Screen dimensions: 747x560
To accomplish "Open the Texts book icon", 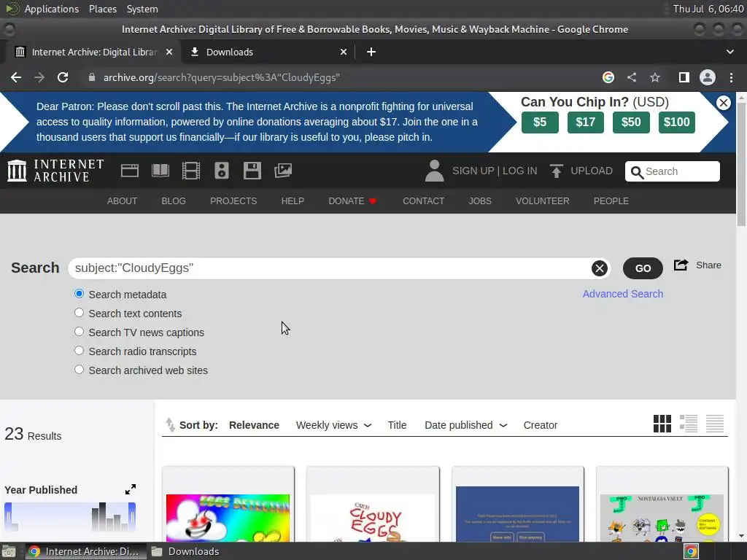I will tap(160, 171).
